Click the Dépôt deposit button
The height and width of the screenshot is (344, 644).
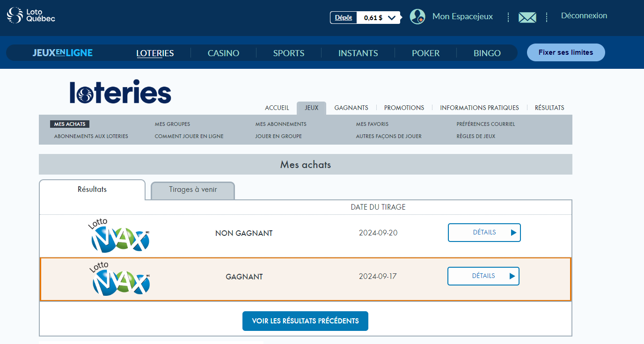coord(344,18)
